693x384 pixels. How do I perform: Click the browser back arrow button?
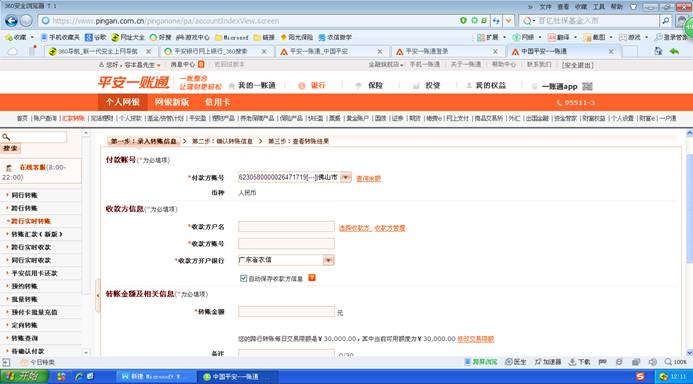click(x=11, y=21)
